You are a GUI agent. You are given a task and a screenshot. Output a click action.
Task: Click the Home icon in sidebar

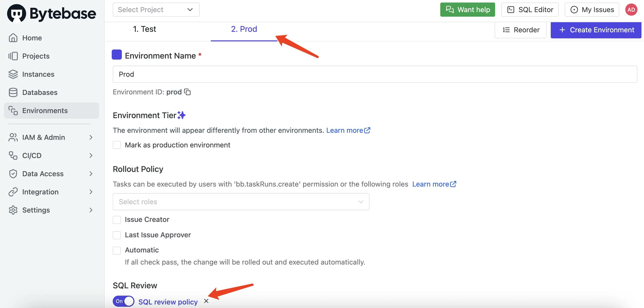(x=13, y=38)
